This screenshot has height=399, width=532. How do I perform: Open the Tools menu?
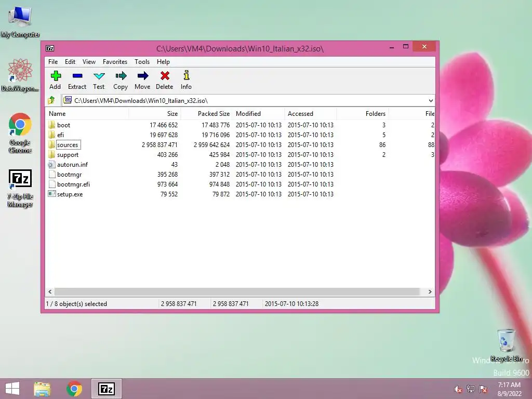point(142,62)
